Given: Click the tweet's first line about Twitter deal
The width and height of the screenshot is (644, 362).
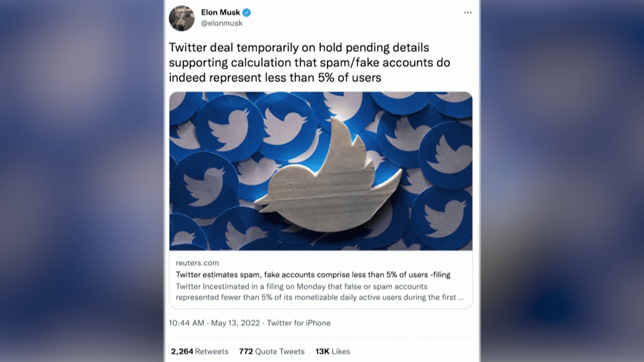Looking at the screenshot, I should tap(299, 48).
